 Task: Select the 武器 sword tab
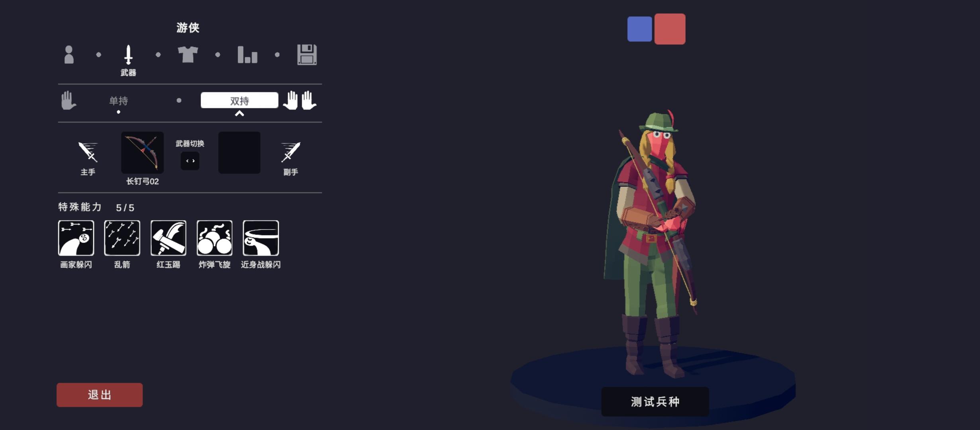(128, 55)
